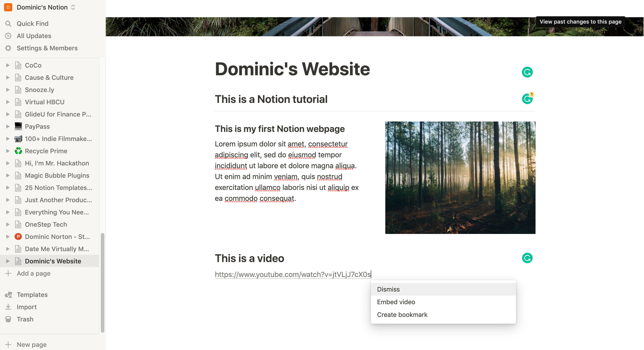Viewport: 644px width, 350px height.
Task: Click the Recycle Prime page icon
Action: [18, 151]
